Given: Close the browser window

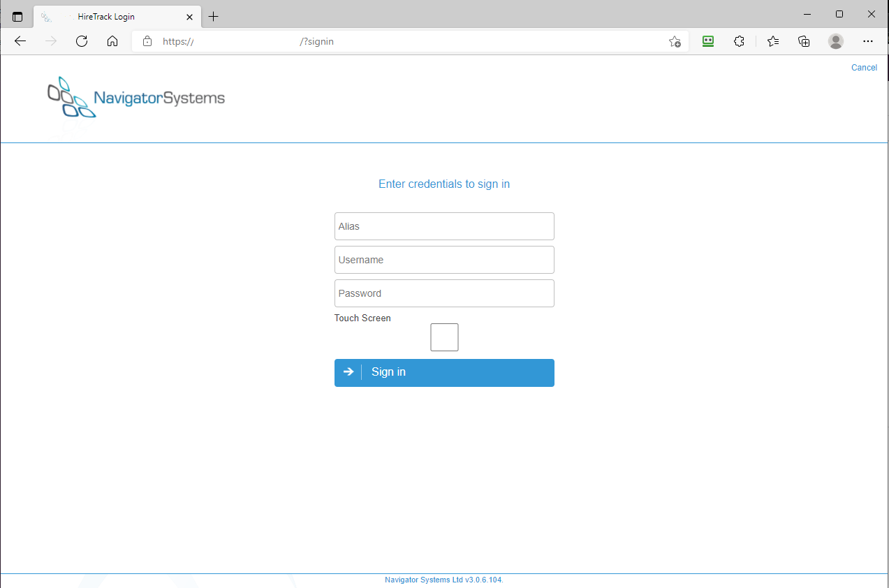Looking at the screenshot, I should click(872, 14).
